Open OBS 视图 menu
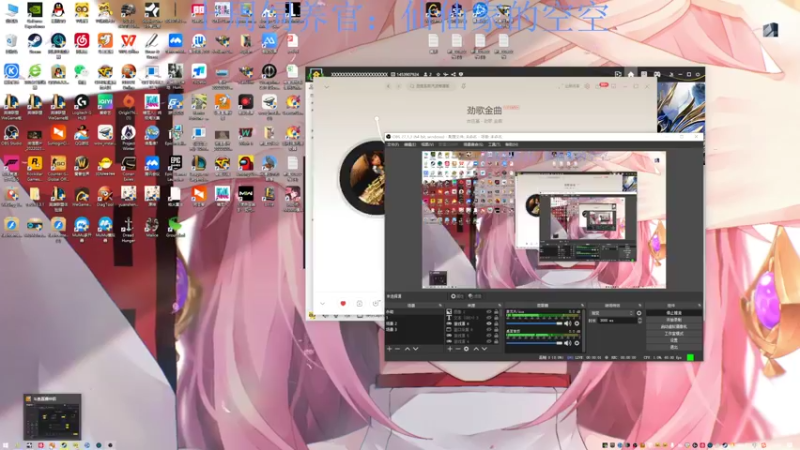Viewport: 800px width, 450px height. tap(427, 145)
